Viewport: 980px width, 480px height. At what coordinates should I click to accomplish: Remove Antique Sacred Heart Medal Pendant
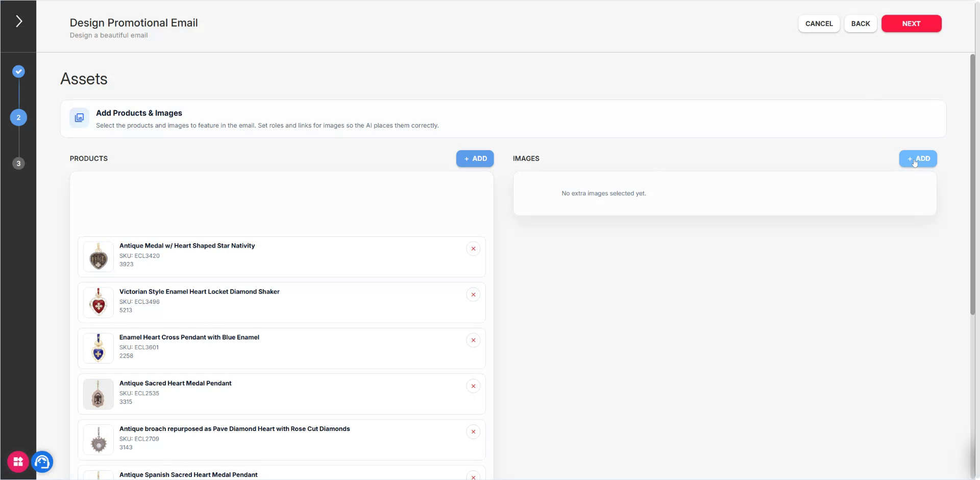point(473,386)
